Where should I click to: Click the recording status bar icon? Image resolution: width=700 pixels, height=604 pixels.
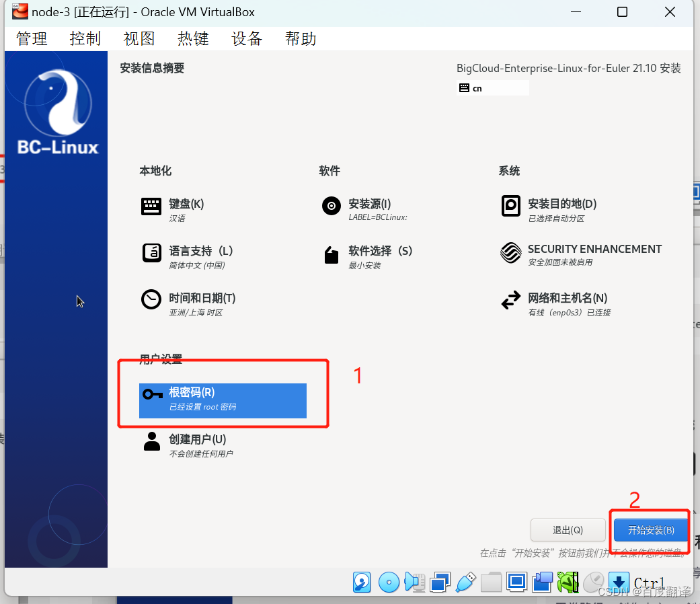(x=543, y=582)
